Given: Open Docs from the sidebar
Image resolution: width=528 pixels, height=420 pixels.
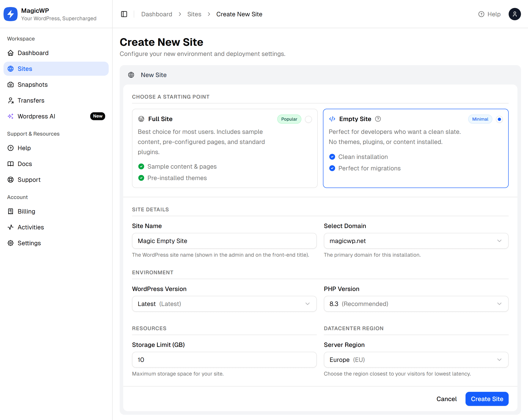Looking at the screenshot, I should 56,164.
